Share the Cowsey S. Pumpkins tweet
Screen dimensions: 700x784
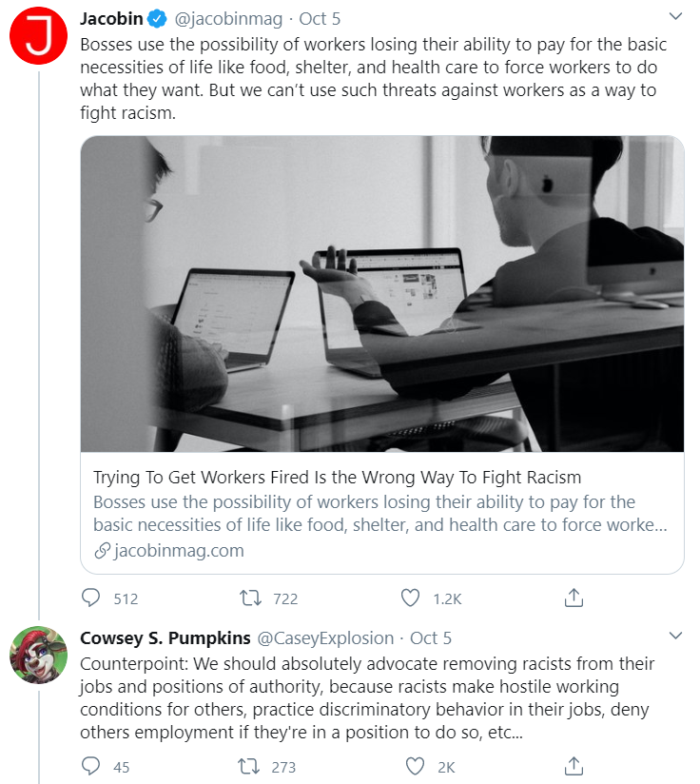pyautogui.click(x=574, y=766)
